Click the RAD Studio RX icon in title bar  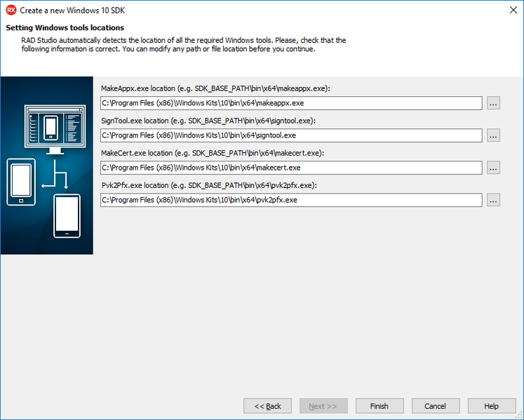click(x=11, y=10)
